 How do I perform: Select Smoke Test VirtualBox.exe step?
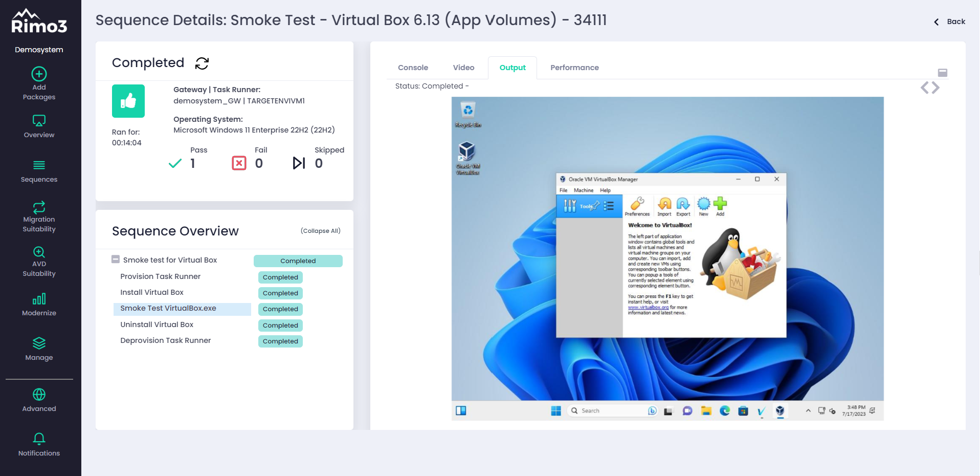pyautogui.click(x=182, y=309)
